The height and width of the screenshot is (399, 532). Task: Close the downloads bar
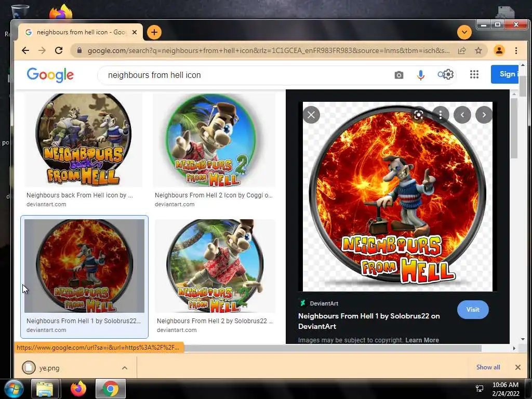[x=518, y=367]
